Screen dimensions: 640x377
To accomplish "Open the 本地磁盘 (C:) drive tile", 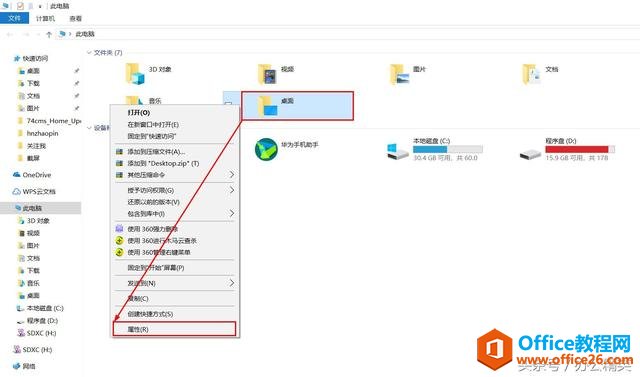I will [435, 149].
